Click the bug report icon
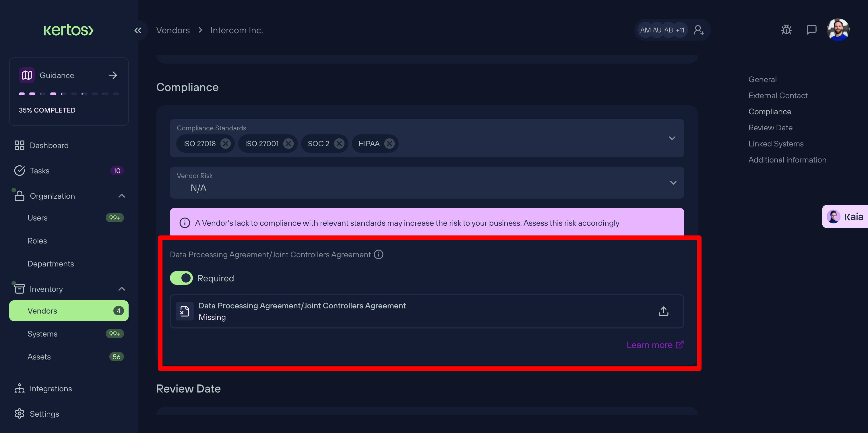This screenshot has width=868, height=433. click(x=786, y=30)
